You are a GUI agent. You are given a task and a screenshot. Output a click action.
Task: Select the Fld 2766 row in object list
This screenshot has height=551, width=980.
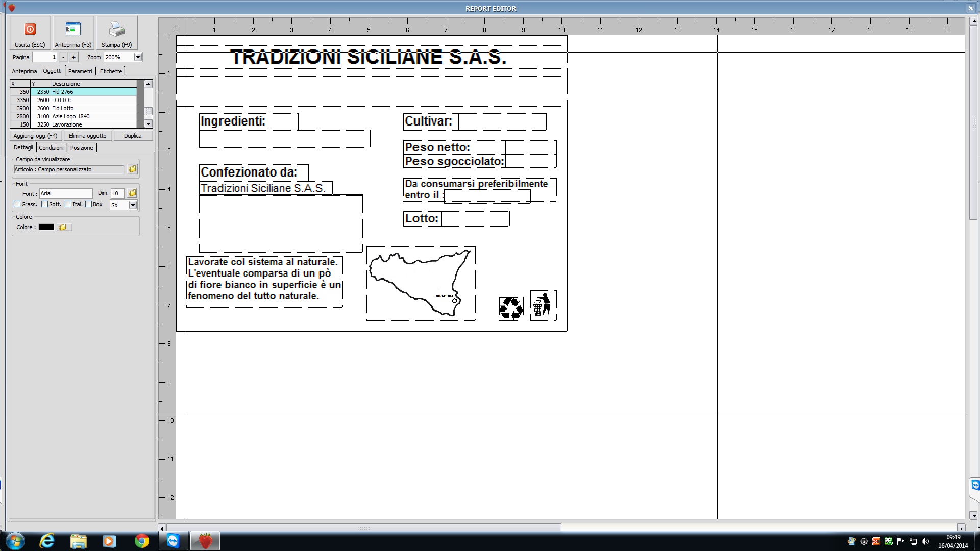click(x=73, y=92)
